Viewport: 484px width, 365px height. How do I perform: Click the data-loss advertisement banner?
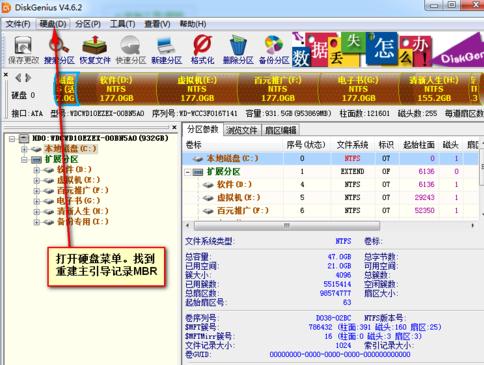coord(388,50)
